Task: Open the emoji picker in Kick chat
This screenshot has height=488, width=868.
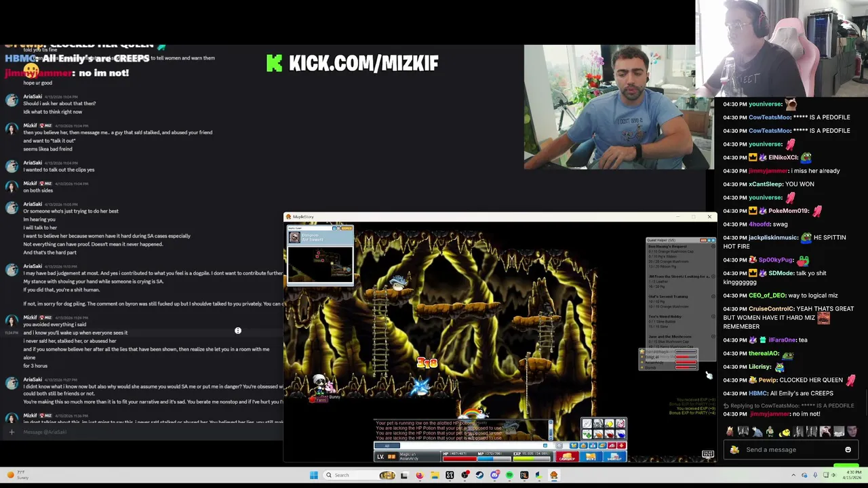Action: click(x=848, y=449)
